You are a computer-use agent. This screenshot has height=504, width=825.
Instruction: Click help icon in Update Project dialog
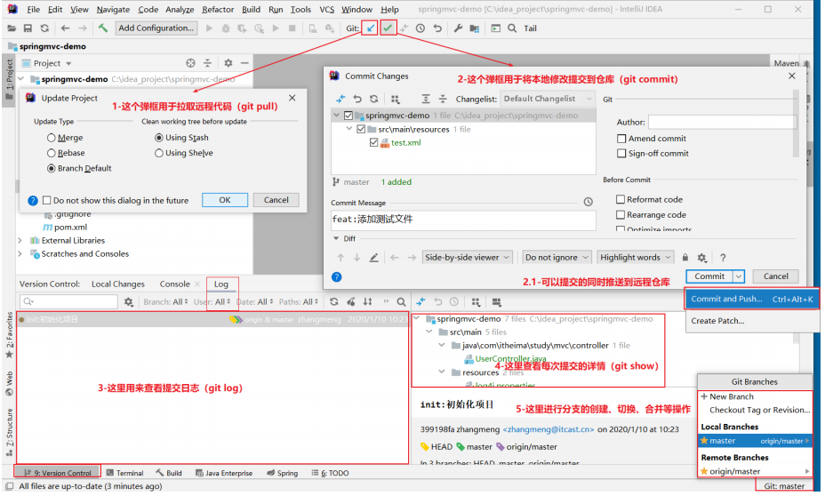coord(33,200)
